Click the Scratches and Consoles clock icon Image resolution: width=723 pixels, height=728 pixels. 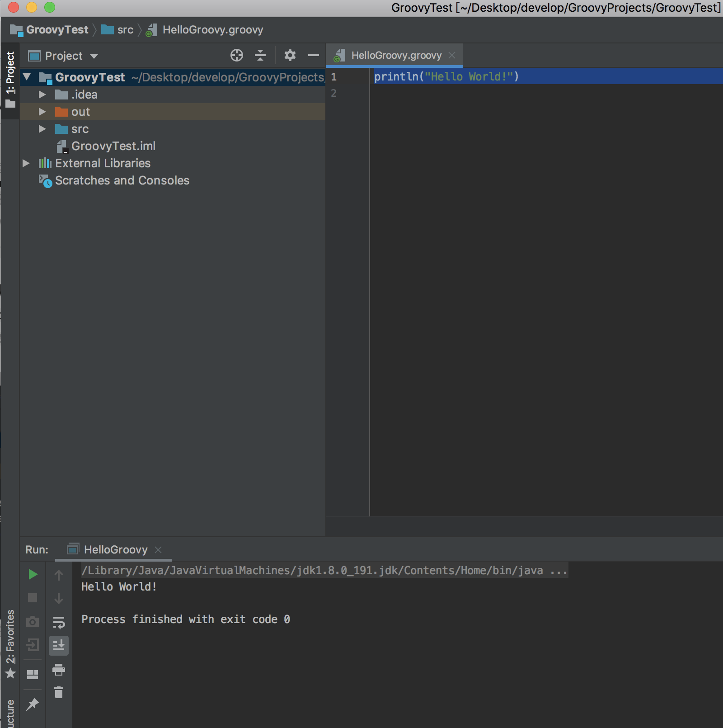(x=45, y=181)
